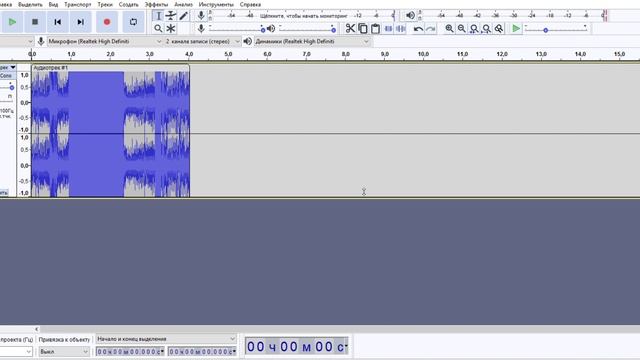Click the selection start time field

pyautogui.click(x=130, y=351)
